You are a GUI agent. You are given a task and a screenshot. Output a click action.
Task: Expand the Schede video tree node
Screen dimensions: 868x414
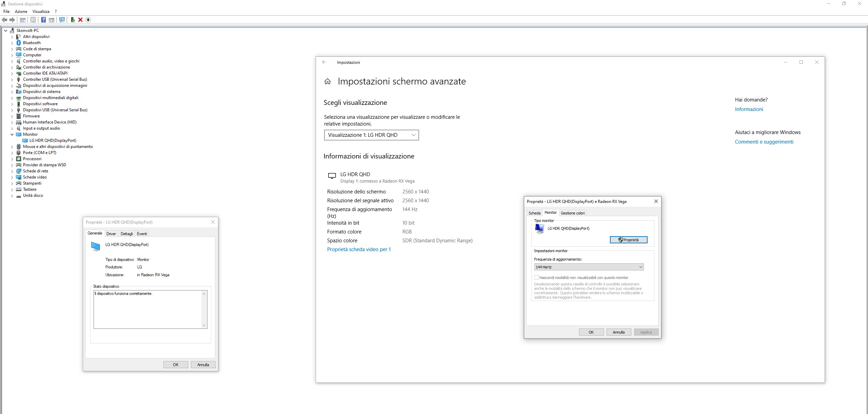click(12, 177)
